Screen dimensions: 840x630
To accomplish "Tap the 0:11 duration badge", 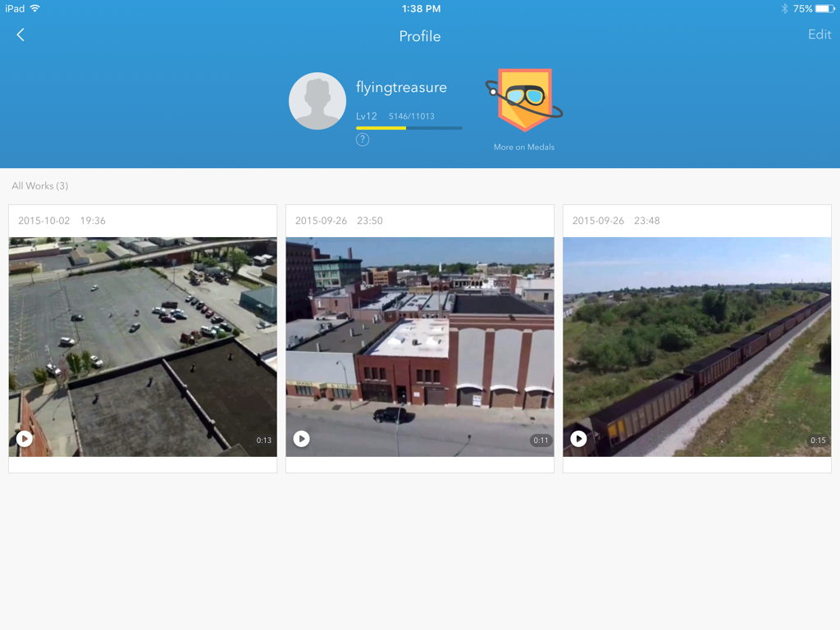I will [x=541, y=441].
